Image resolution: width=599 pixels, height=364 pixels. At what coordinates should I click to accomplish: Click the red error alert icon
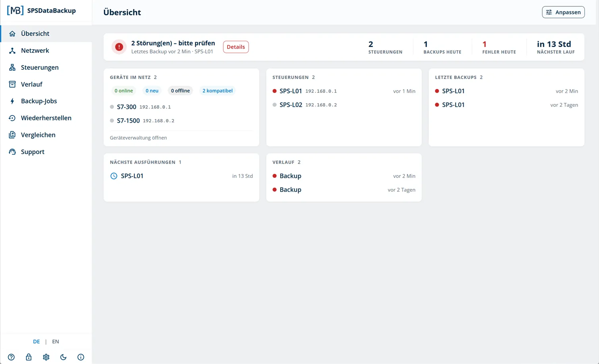[x=119, y=47]
